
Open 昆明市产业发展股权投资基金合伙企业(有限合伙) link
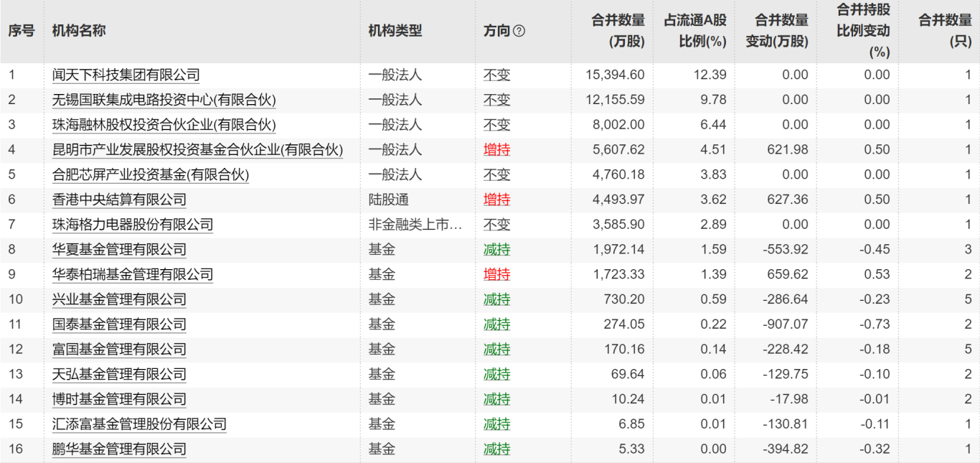198,150
